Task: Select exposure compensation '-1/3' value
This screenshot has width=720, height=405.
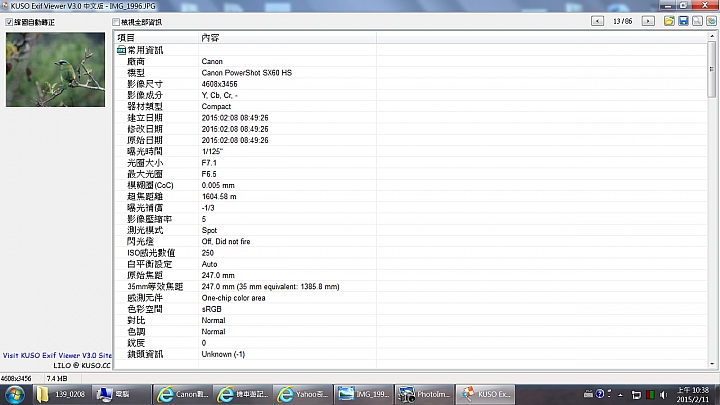Action: [208, 208]
